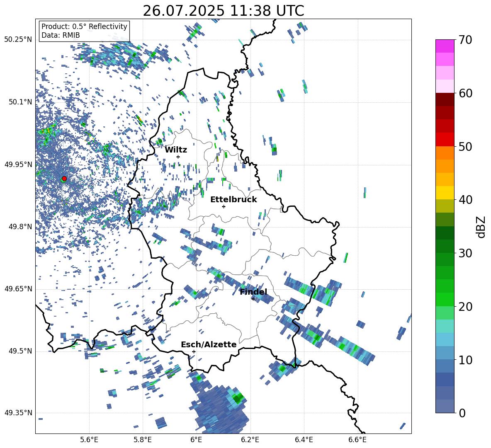Click the 6.6°E longitude label

[x=357, y=440]
